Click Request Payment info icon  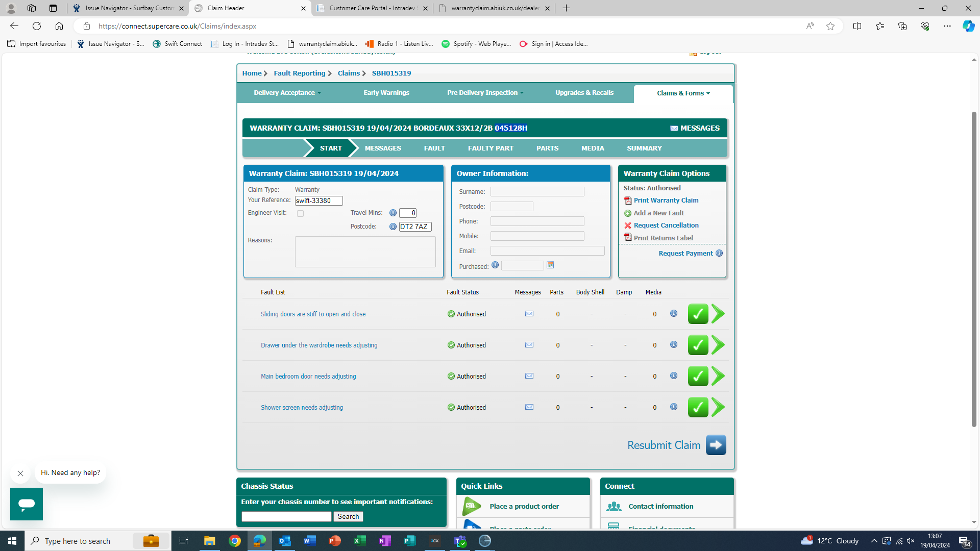coord(719,253)
